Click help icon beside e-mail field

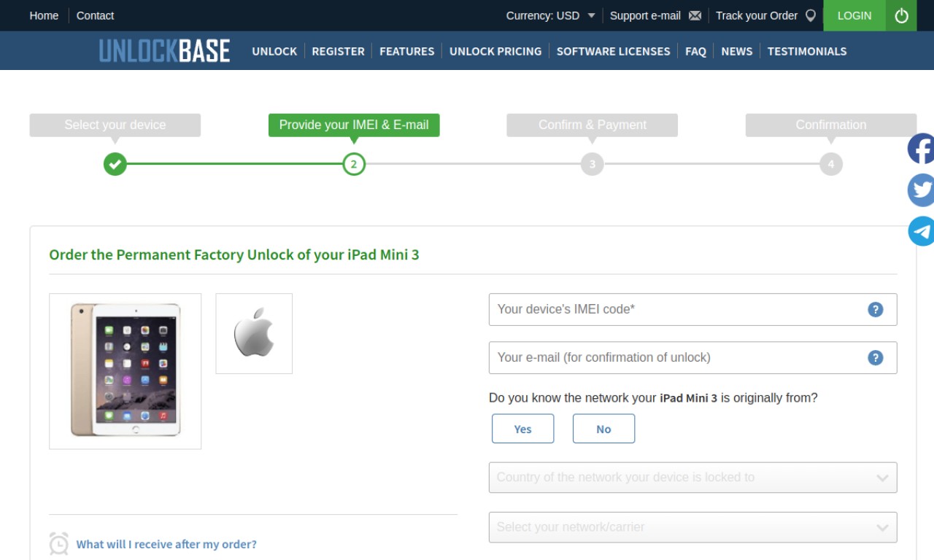875,357
